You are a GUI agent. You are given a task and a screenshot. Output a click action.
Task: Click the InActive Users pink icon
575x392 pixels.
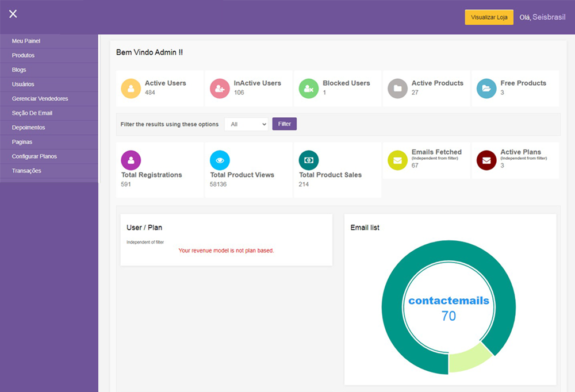click(220, 89)
